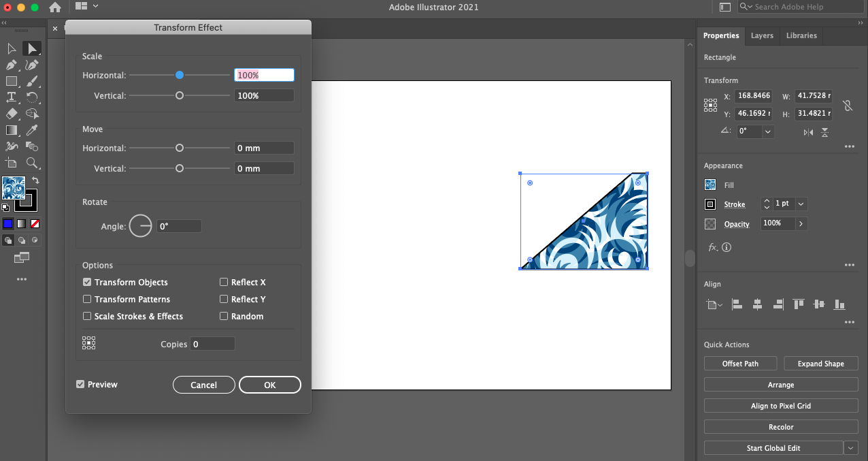Screen dimensions: 868x461
Task: Select the Properties tab
Action: pyautogui.click(x=721, y=35)
